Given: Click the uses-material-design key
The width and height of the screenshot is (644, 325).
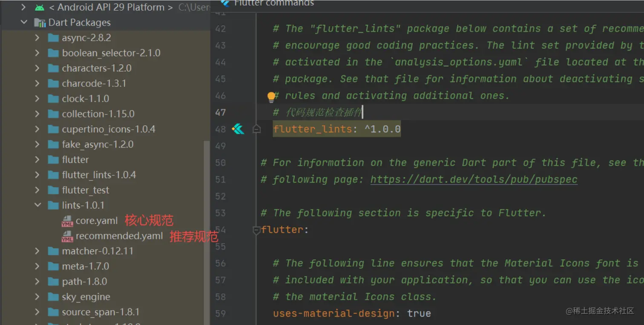Looking at the screenshot, I should click(x=334, y=314).
